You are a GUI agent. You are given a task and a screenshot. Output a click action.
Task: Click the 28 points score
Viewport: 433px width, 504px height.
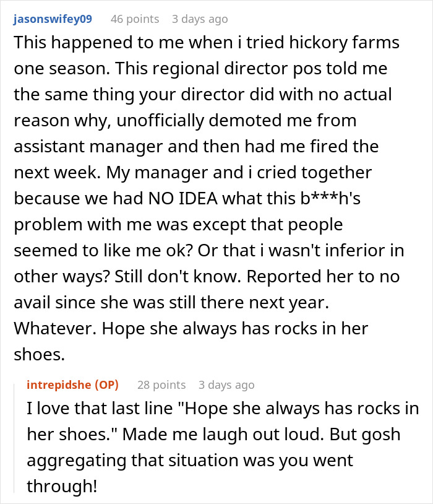161,385
